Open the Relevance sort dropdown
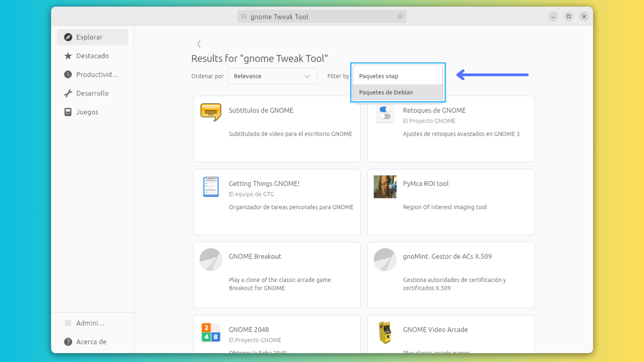This screenshot has width=644, height=362. pos(272,76)
